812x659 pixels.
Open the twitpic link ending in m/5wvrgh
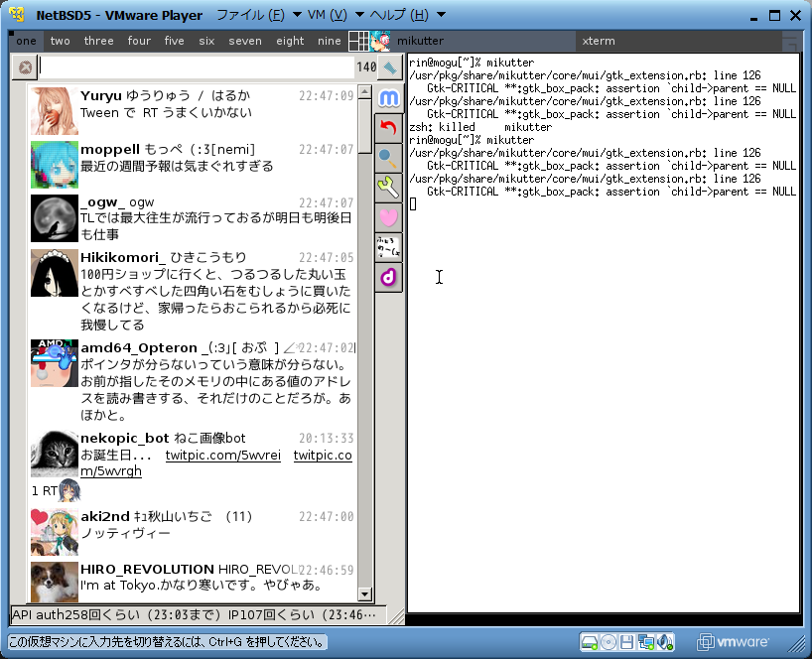coord(111,471)
